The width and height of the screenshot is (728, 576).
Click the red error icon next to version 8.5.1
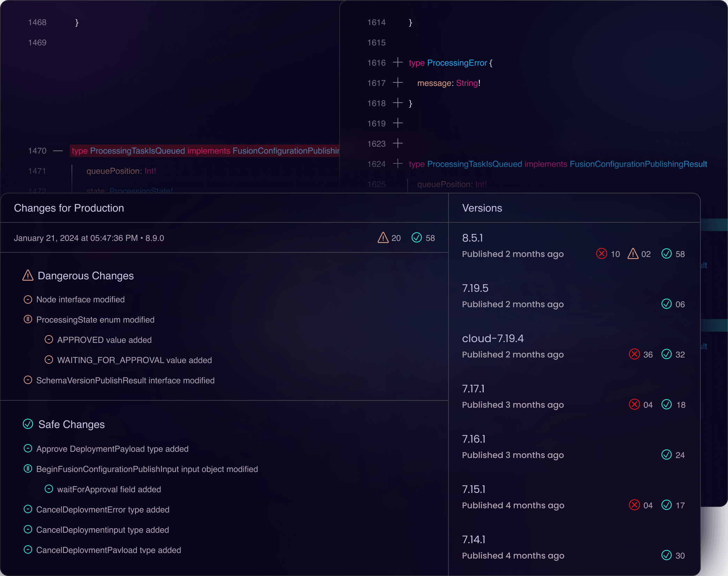pyautogui.click(x=601, y=254)
